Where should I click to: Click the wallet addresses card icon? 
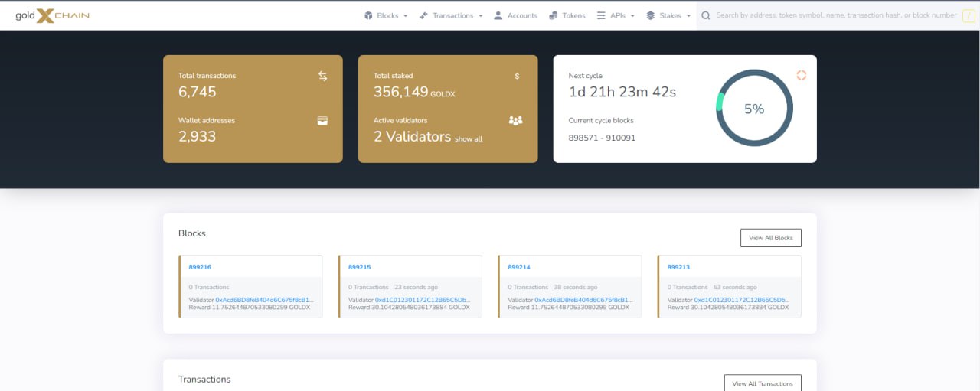tap(322, 121)
